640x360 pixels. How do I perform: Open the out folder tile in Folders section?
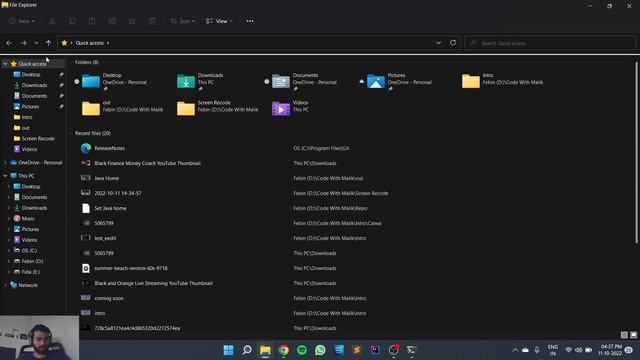[x=122, y=108]
